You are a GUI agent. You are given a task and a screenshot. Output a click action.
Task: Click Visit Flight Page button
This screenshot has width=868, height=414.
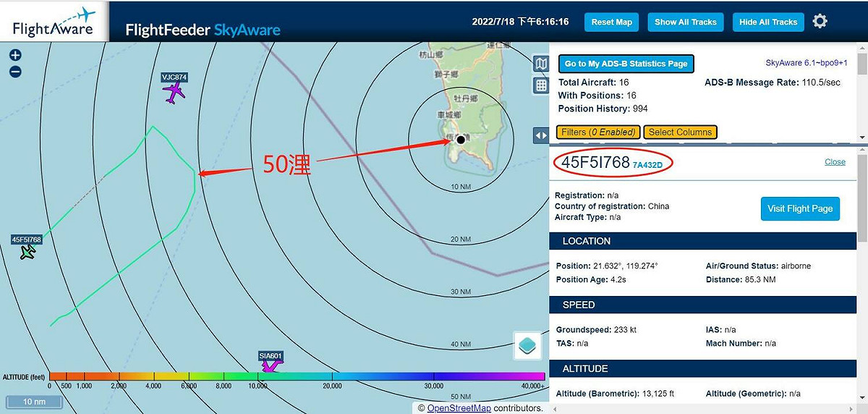[x=800, y=208]
